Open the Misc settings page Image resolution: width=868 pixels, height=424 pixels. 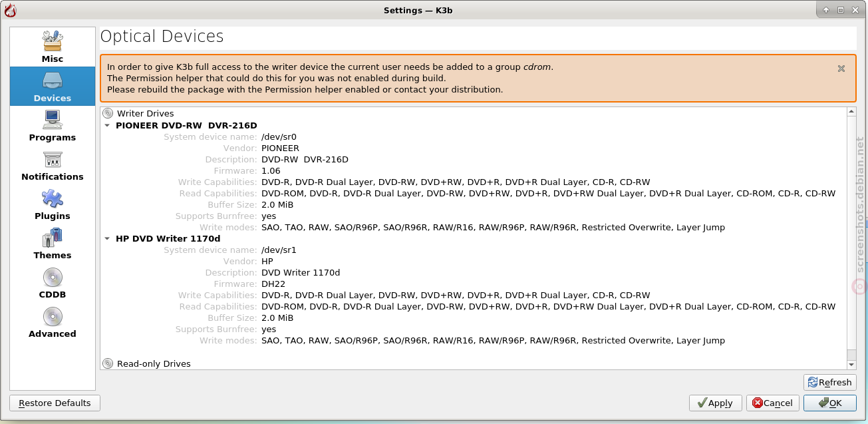(53, 47)
